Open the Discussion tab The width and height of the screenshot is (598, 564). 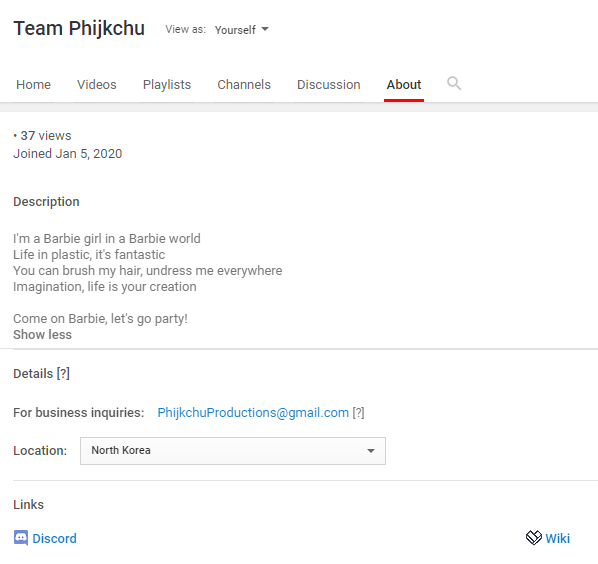[x=328, y=85]
